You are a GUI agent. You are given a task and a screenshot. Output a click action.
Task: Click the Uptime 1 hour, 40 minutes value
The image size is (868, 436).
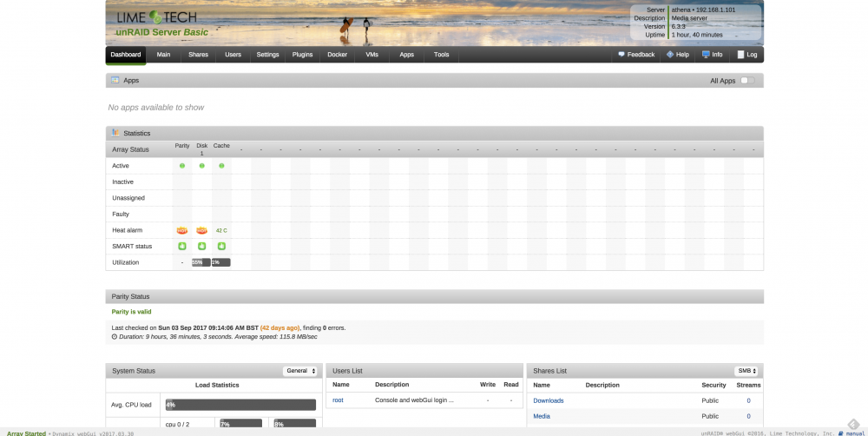click(x=697, y=35)
